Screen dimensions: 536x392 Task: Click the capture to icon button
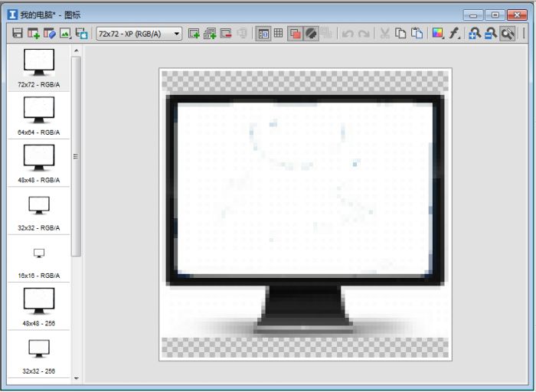tap(81, 33)
